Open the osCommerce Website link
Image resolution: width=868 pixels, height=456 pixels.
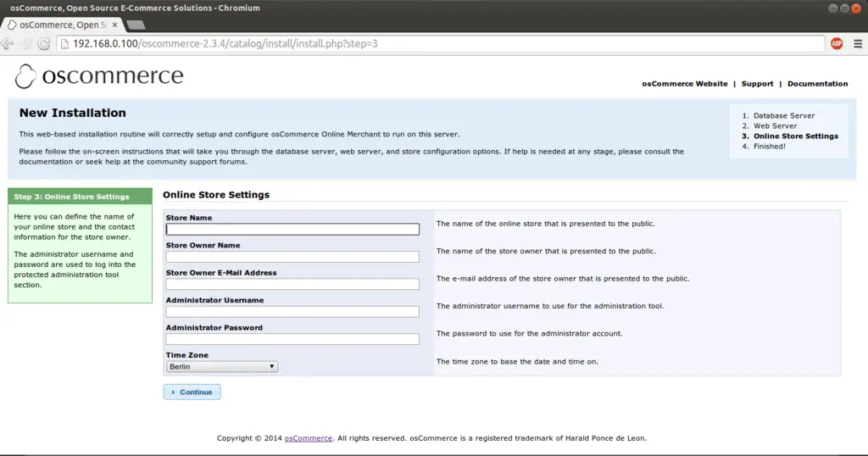(x=685, y=84)
